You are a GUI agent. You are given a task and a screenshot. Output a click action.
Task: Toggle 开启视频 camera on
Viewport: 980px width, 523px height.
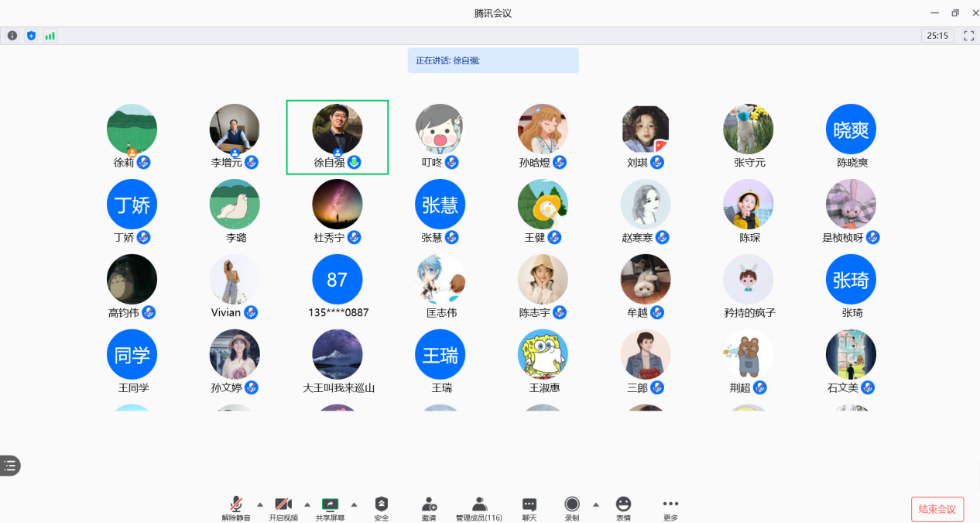click(283, 505)
